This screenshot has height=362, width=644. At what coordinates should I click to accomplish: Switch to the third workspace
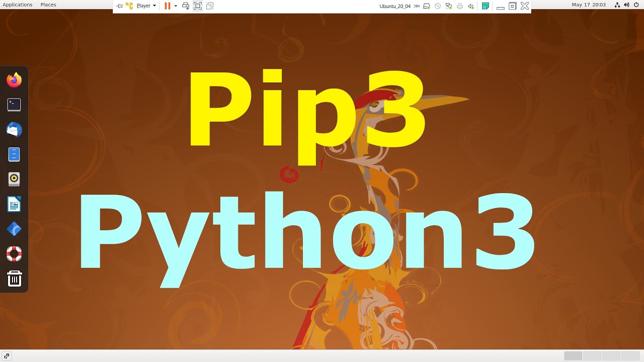611,356
